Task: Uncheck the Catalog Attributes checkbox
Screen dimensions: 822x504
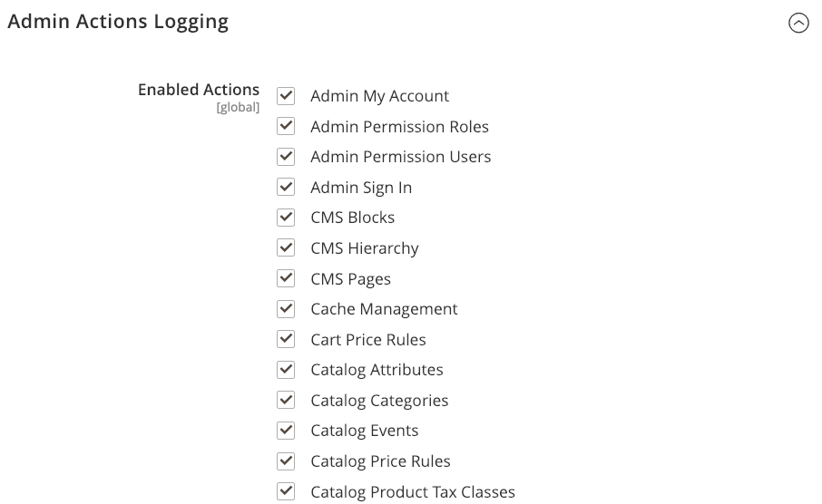Action: 286,370
